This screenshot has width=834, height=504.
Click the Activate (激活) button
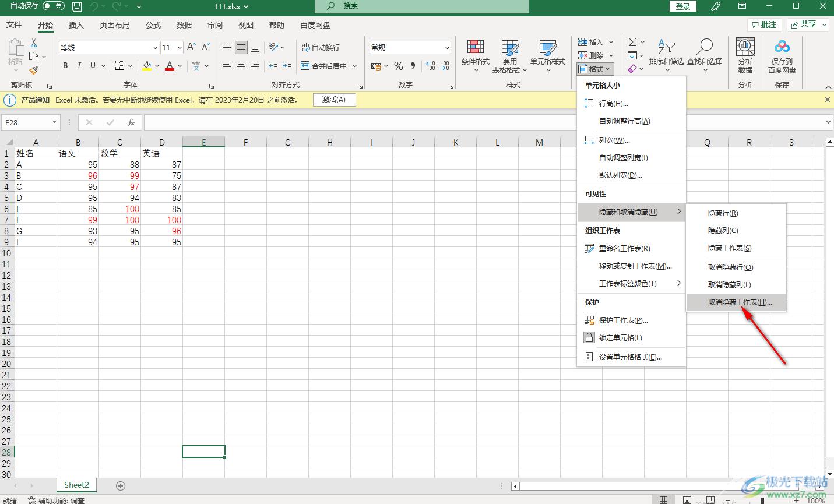(334, 100)
